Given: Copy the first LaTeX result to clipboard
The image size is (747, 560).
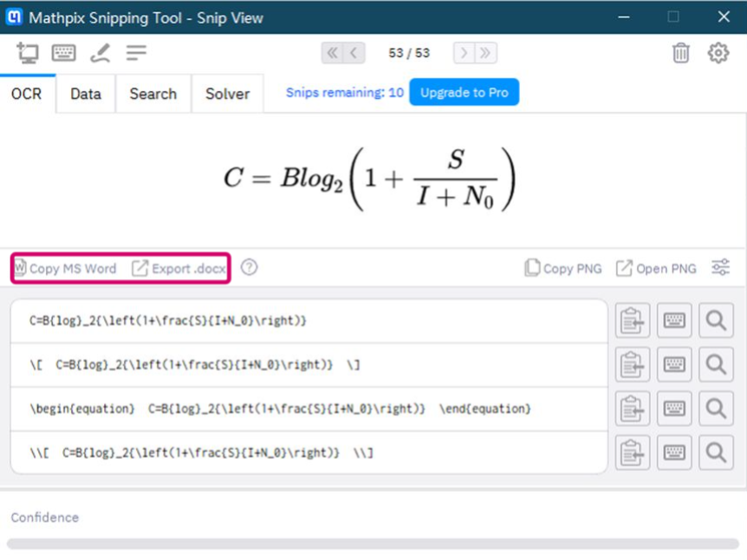Looking at the screenshot, I should click(x=632, y=319).
